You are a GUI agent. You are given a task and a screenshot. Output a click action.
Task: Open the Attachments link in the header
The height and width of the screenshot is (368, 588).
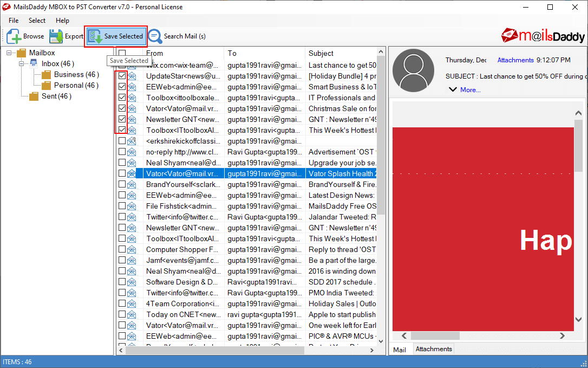pyautogui.click(x=515, y=60)
